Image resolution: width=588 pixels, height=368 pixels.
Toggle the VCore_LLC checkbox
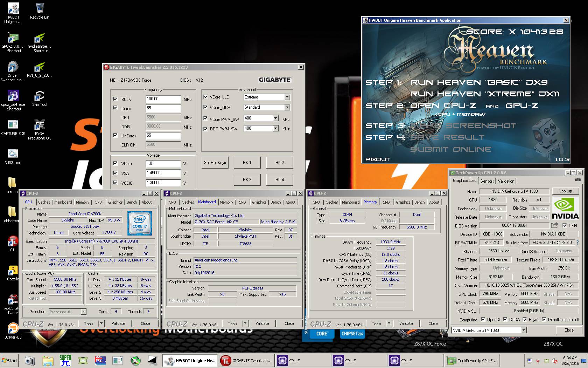(205, 97)
